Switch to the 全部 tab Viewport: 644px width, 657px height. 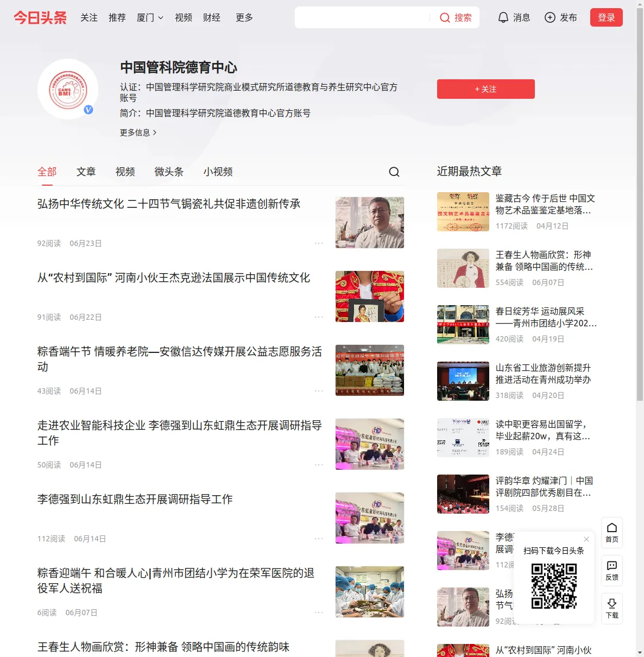[47, 172]
